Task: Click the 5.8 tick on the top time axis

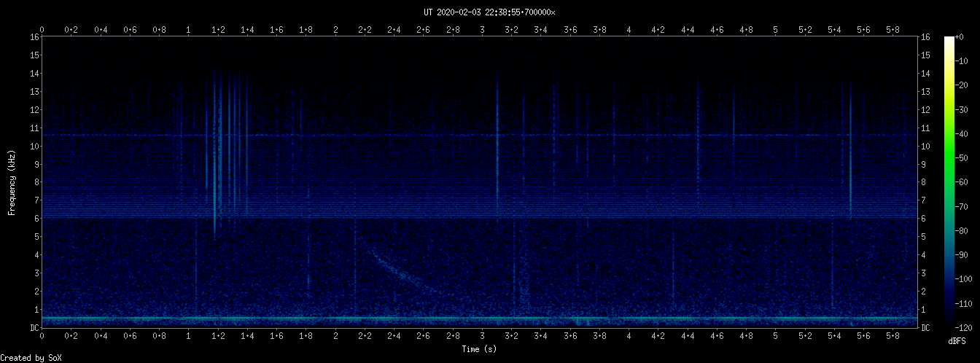Action: pos(892,29)
